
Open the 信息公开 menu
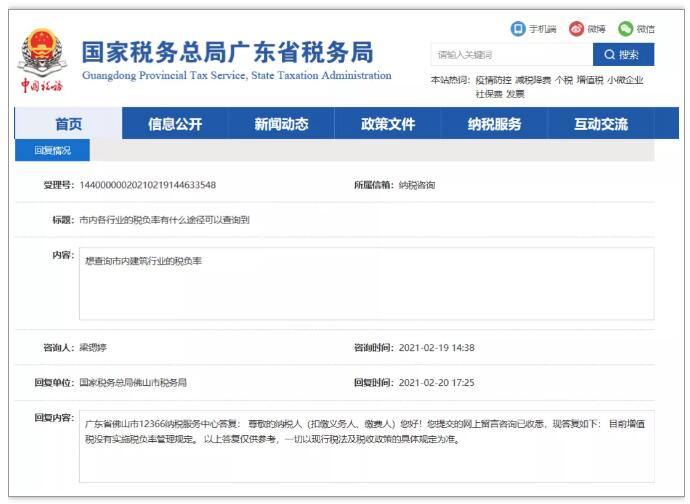tap(175, 124)
